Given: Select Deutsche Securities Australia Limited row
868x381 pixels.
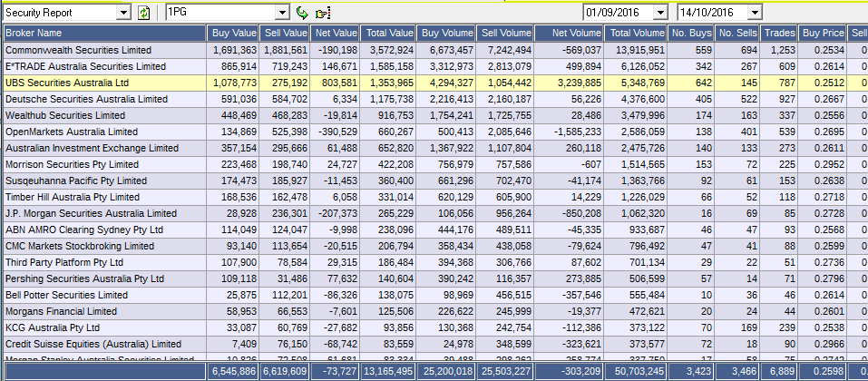Looking at the screenshot, I should pyautogui.click(x=434, y=99).
